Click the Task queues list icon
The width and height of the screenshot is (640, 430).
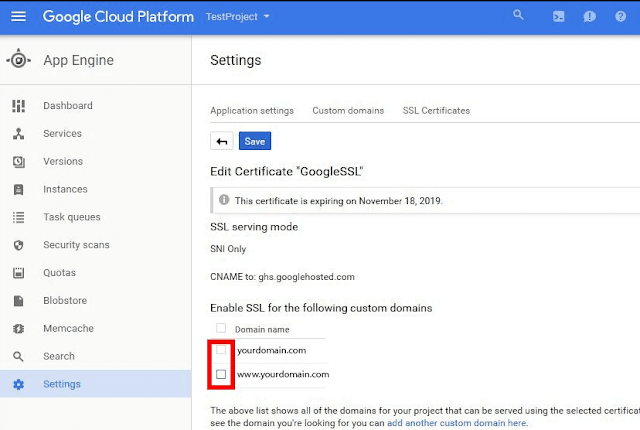(x=18, y=217)
